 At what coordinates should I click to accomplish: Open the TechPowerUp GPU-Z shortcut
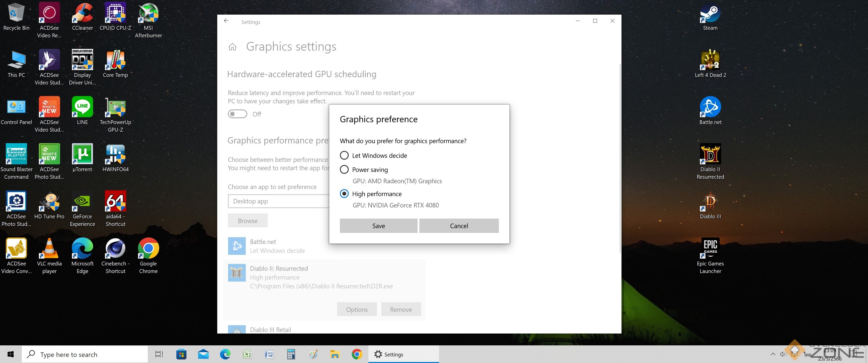coord(115,114)
